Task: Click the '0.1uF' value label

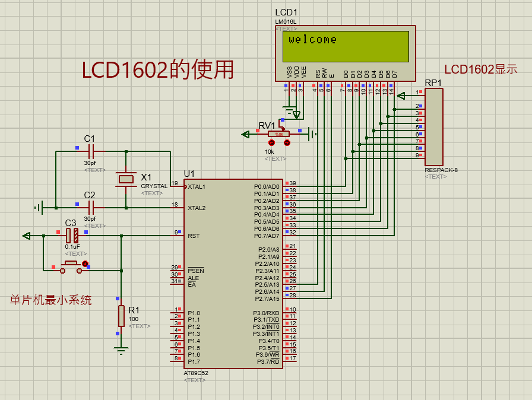Action: 72,246
